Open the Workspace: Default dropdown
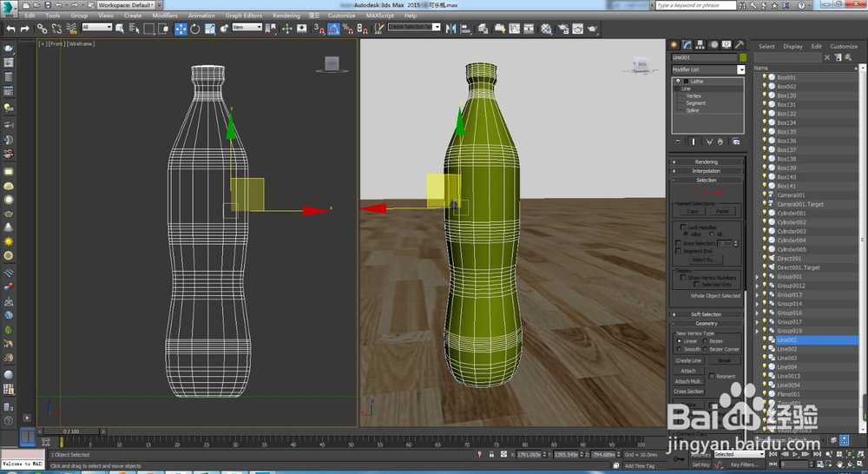The width and height of the screenshot is (868, 474). click(x=127, y=5)
